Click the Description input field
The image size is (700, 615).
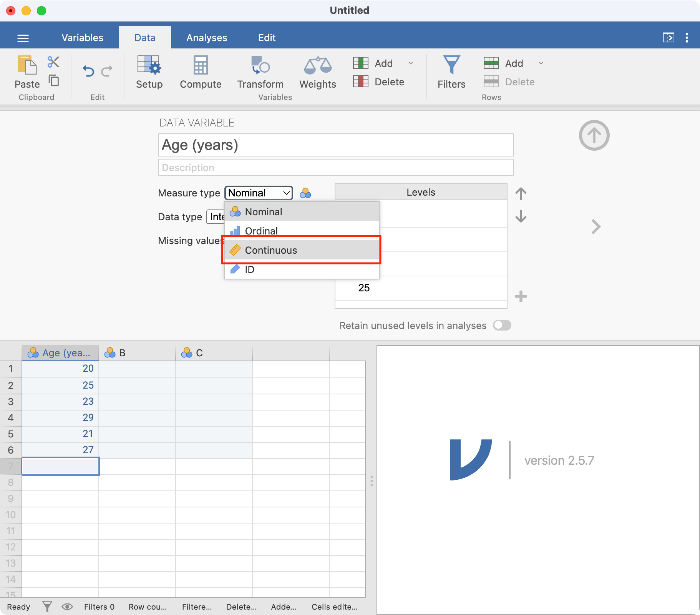[x=335, y=168]
